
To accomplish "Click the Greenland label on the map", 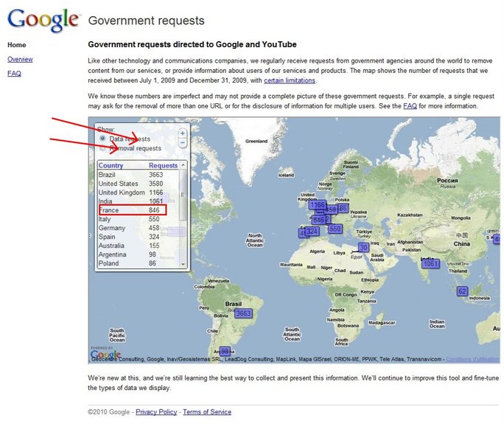I will (x=256, y=141).
